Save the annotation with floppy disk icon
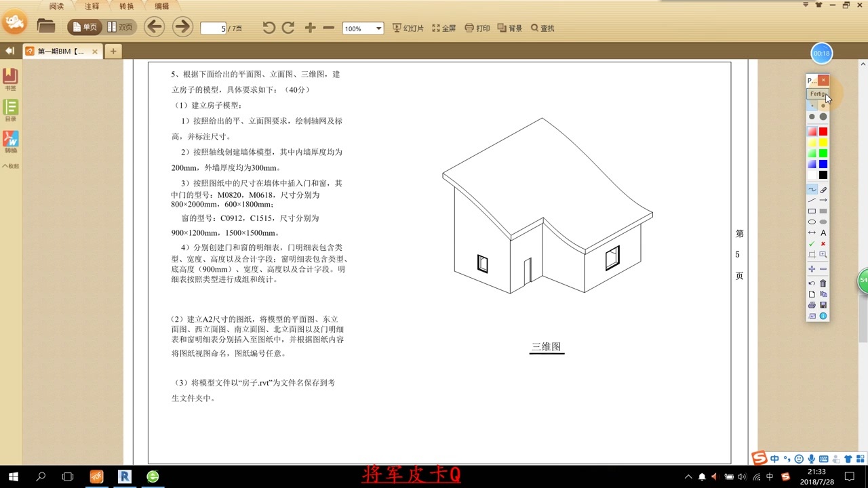Image resolution: width=868 pixels, height=488 pixels. [823, 305]
